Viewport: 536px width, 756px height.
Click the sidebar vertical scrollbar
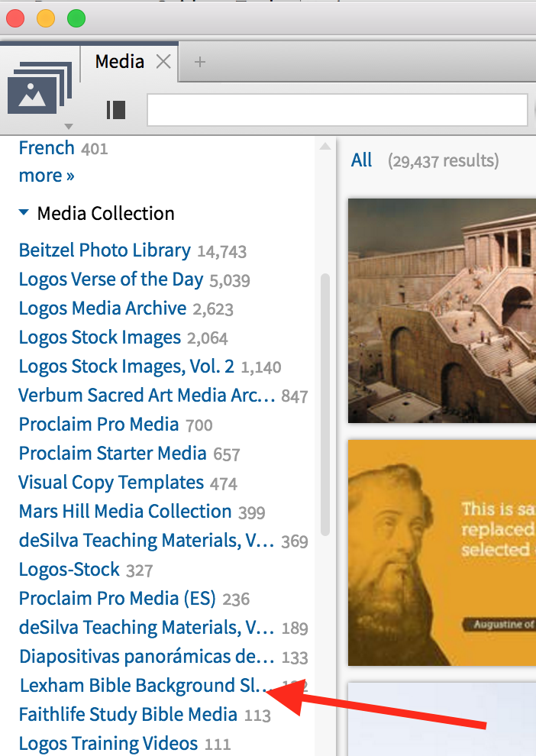tap(325, 405)
